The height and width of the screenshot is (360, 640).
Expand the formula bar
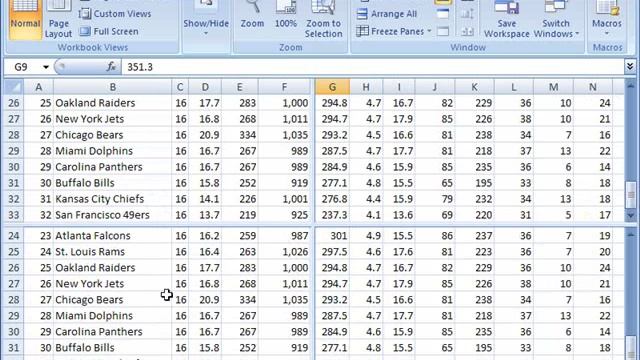(x=630, y=67)
